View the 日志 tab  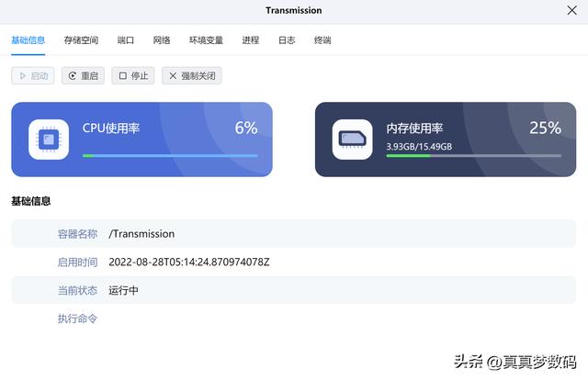287,40
